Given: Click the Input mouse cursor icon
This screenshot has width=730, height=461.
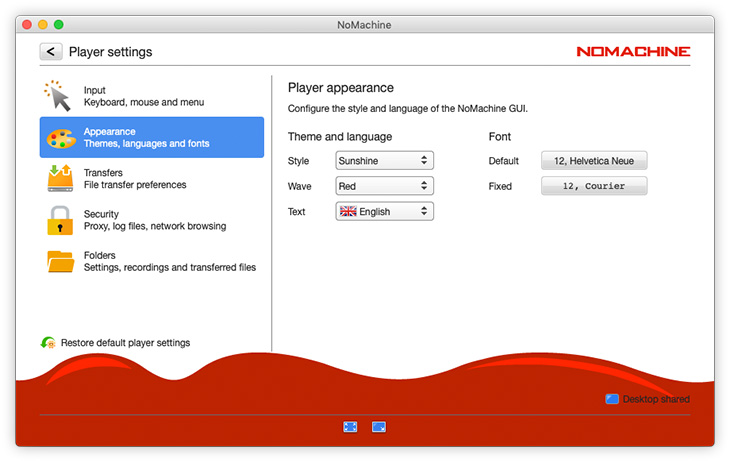Looking at the screenshot, I should pyautogui.click(x=59, y=96).
